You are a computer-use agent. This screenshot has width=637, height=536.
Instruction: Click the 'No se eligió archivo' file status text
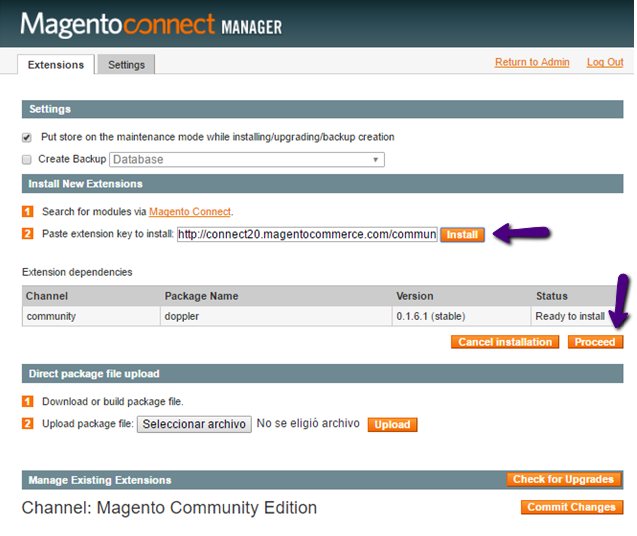tap(308, 423)
